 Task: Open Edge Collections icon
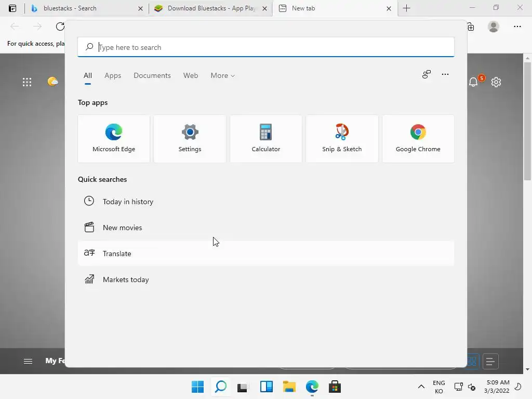pos(471,27)
